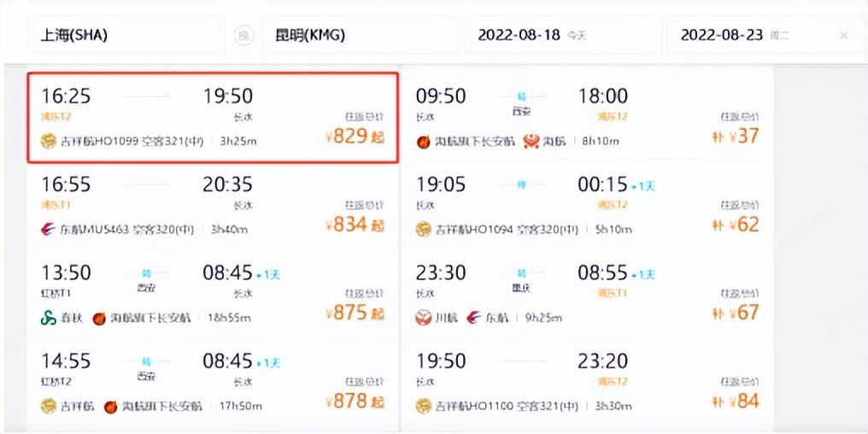
Task: Pick the 09:50 return flight, +¥37
Action: pyautogui.click(x=587, y=116)
